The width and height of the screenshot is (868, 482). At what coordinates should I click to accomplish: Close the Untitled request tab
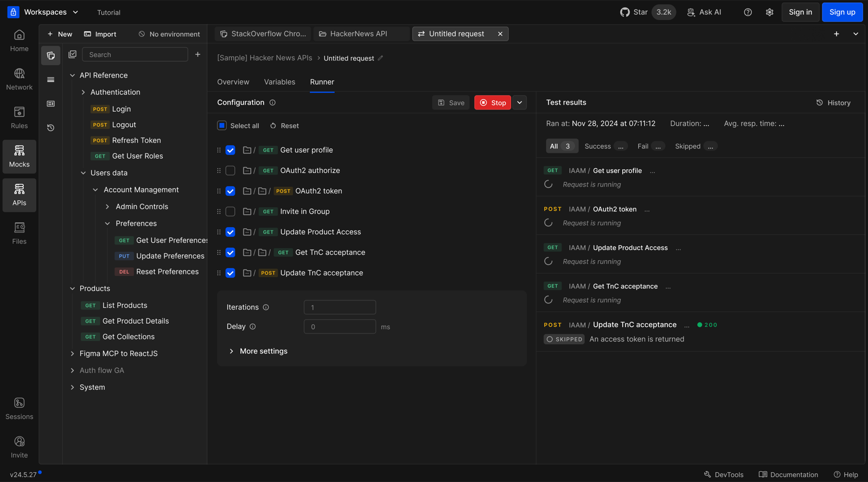500,34
